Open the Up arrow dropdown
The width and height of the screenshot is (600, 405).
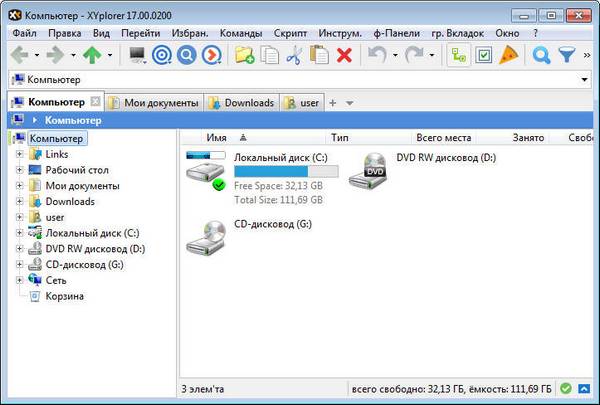pos(110,56)
